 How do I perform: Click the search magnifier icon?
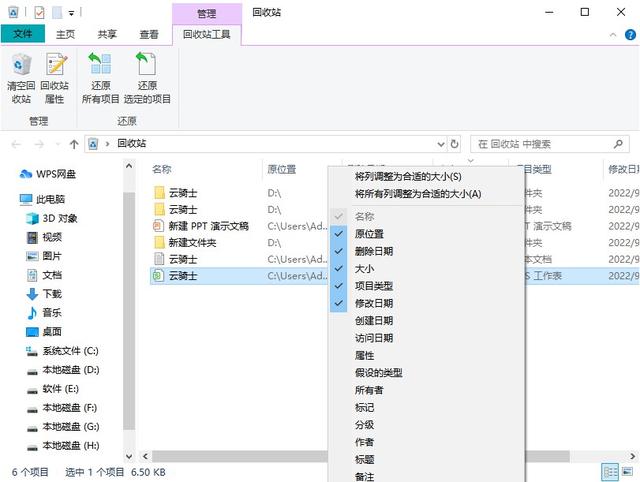[x=618, y=144]
